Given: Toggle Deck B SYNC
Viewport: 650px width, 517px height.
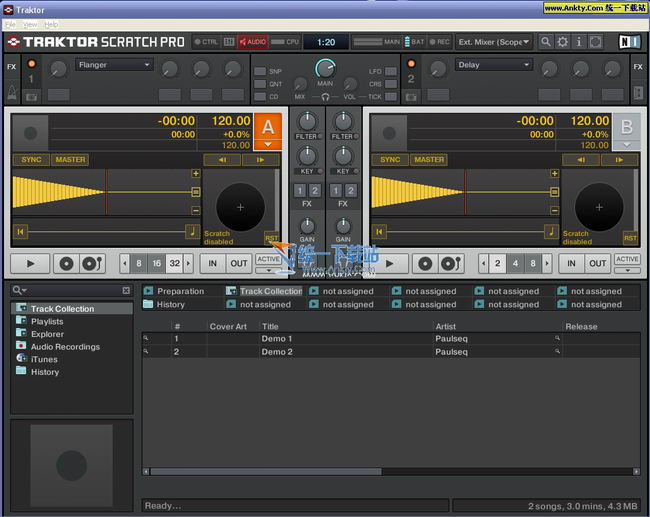Looking at the screenshot, I should 390,160.
